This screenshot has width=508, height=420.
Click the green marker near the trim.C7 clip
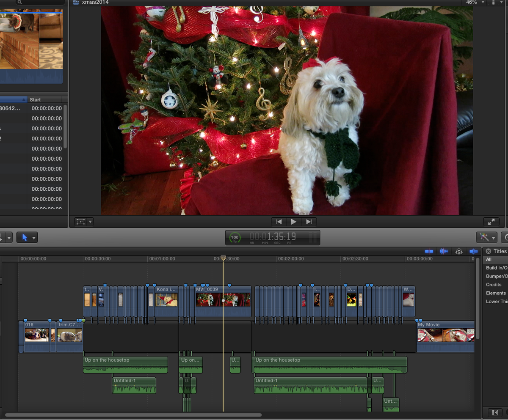[83, 321]
